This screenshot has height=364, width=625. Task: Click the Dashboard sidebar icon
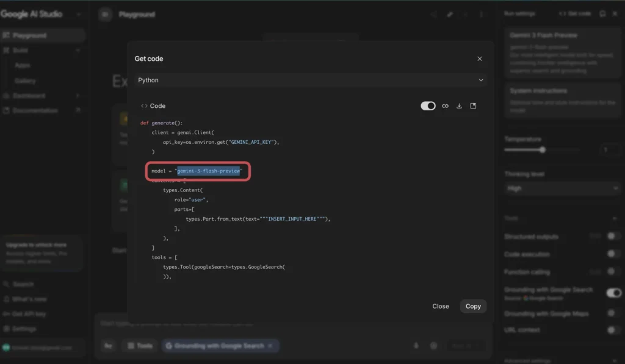pyautogui.click(x=6, y=96)
